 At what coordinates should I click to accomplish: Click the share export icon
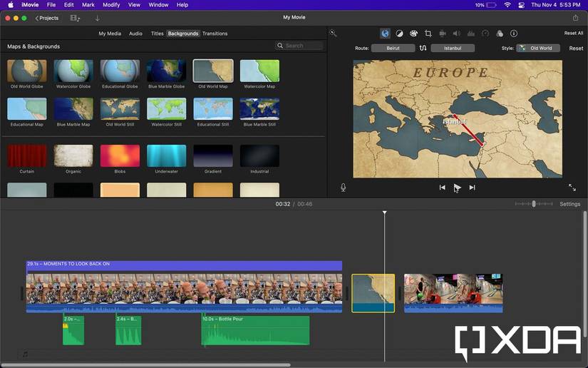point(575,18)
